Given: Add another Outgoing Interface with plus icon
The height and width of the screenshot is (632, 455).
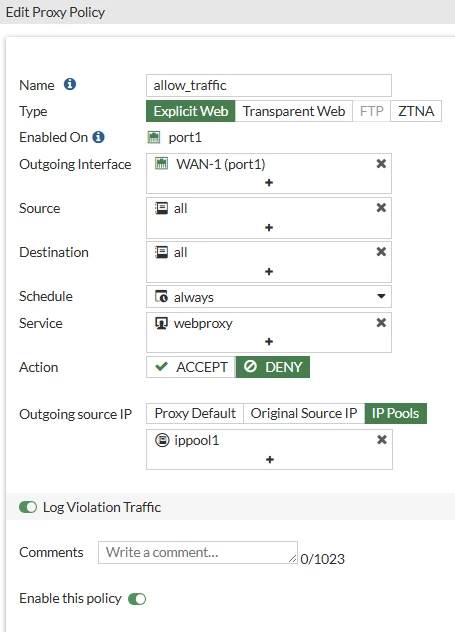Looking at the screenshot, I should [x=269, y=183].
